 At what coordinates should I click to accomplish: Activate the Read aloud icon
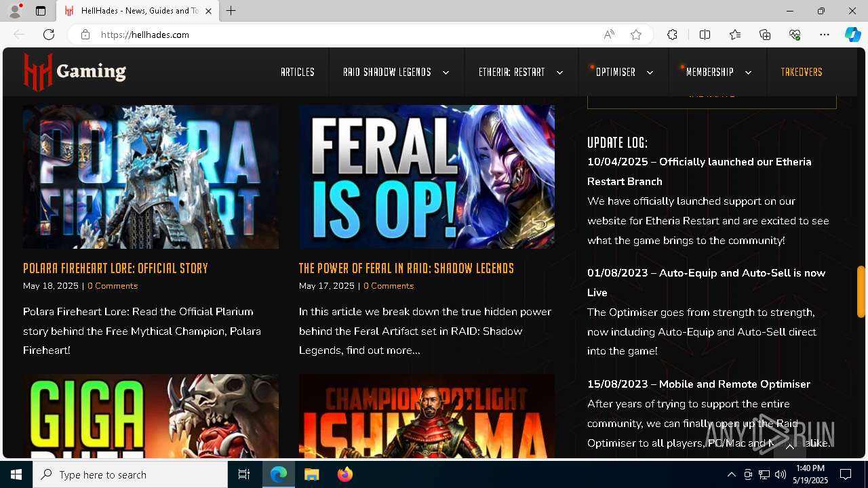(609, 35)
